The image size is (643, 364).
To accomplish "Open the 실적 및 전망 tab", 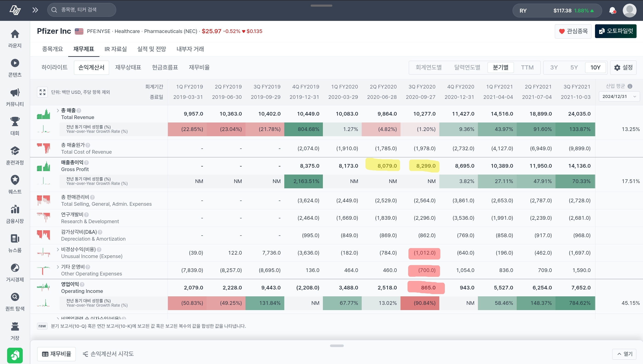I will 151,49.
